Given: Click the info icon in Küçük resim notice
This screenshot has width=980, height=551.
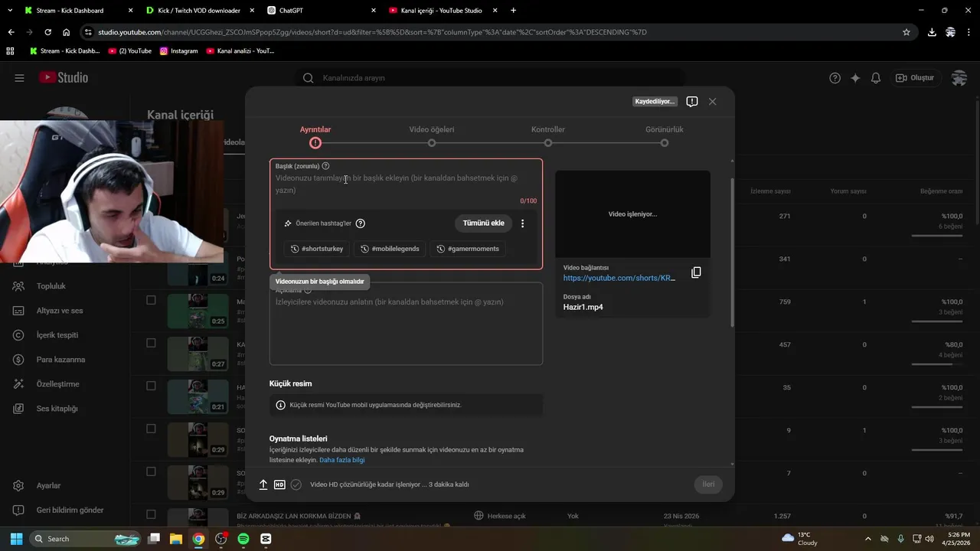Looking at the screenshot, I should [280, 405].
